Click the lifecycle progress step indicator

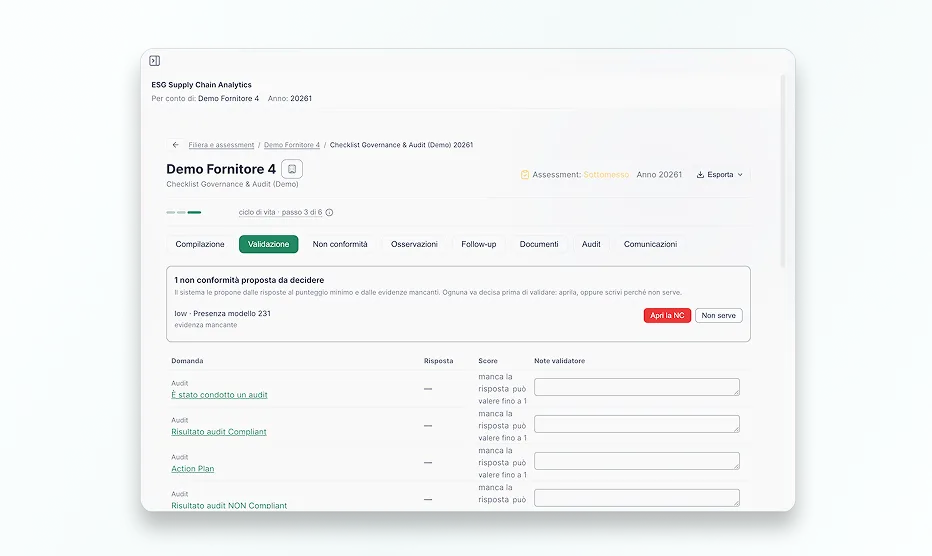[x=184, y=212]
